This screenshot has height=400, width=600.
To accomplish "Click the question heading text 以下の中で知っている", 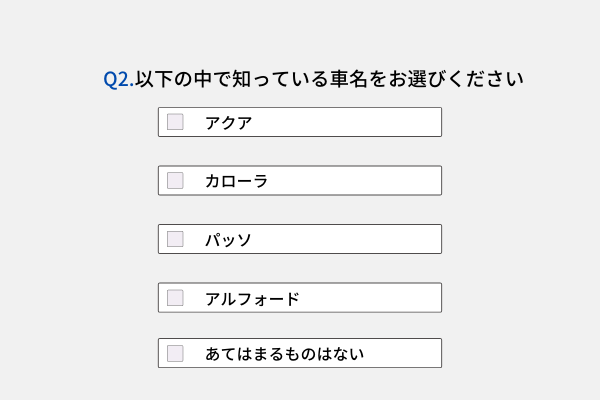I will pyautogui.click(x=233, y=79).
